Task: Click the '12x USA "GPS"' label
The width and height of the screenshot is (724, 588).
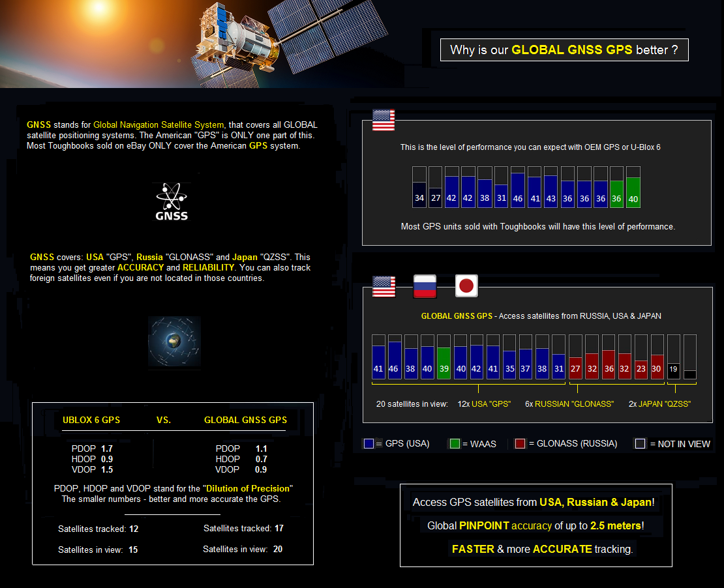Action: pyautogui.click(x=485, y=404)
